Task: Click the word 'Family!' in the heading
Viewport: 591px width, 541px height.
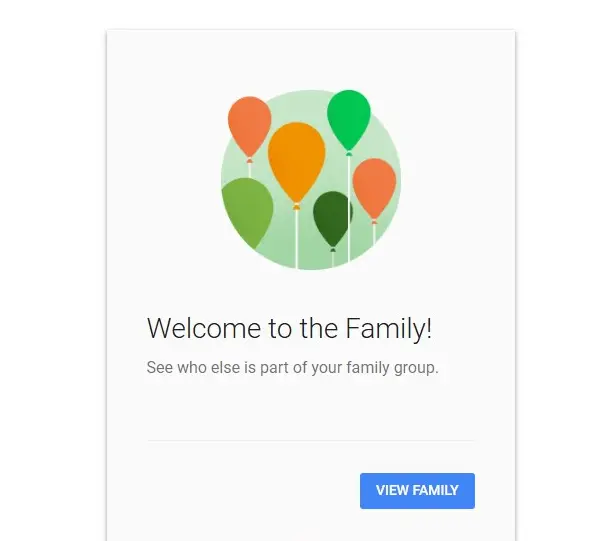Action: coord(389,328)
